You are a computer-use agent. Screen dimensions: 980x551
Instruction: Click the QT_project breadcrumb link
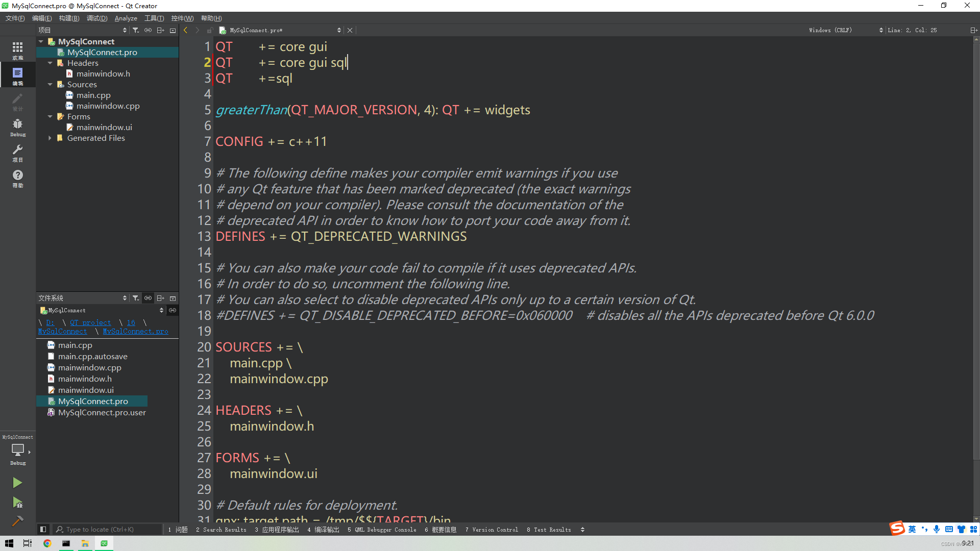(90, 323)
